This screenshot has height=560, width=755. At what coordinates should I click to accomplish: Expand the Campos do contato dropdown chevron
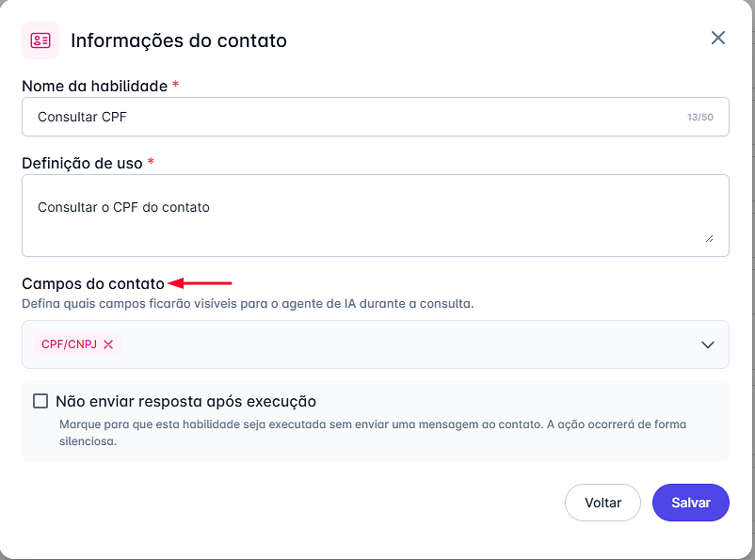[709, 344]
